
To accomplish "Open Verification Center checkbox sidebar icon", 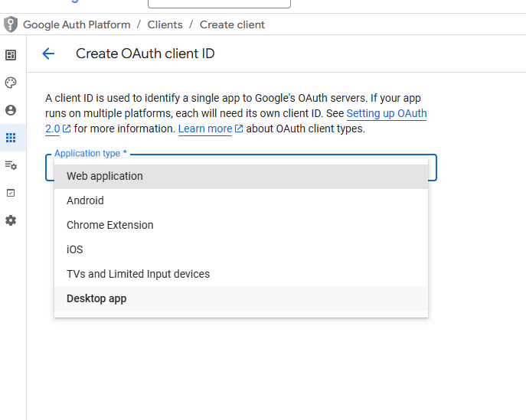I will click(11, 193).
